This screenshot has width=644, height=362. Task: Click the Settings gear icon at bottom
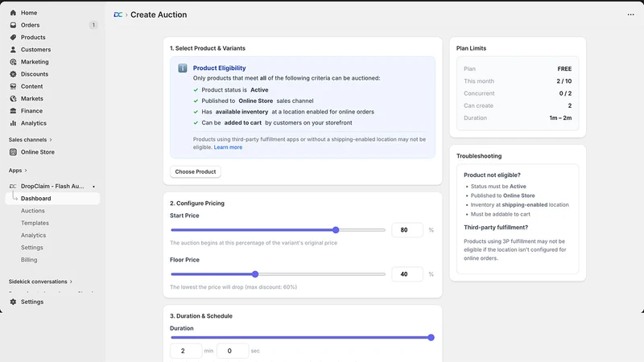coord(13,302)
